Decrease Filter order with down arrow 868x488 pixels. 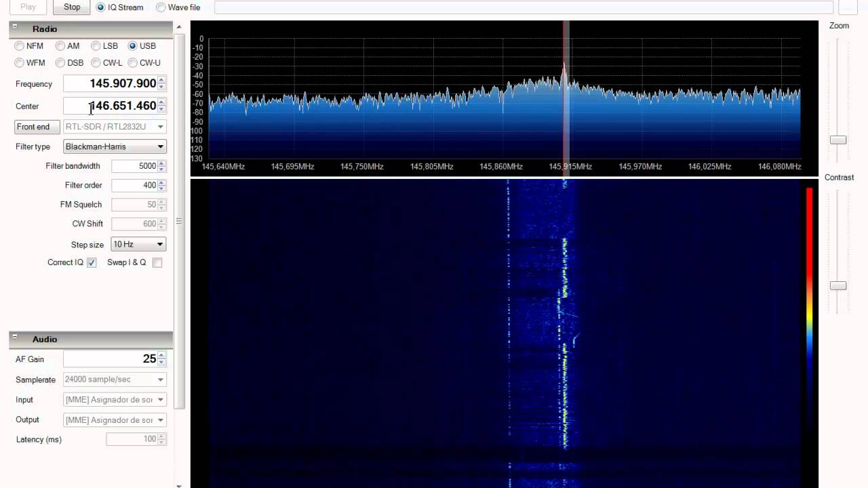[x=161, y=188]
